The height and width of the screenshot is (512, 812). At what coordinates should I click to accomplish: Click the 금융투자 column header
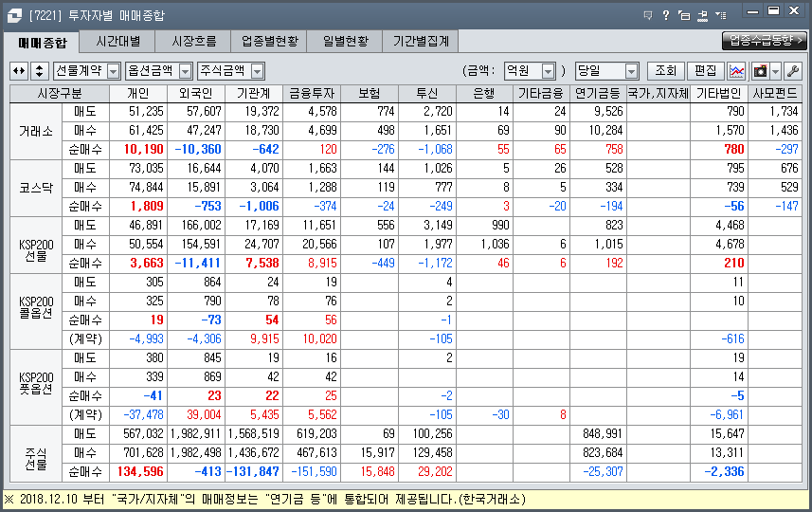point(312,93)
